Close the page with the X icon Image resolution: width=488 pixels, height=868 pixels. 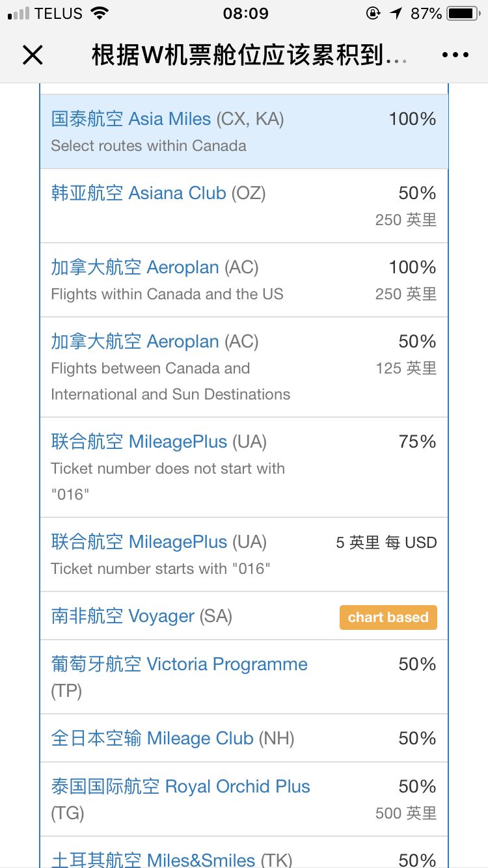tap(33, 55)
